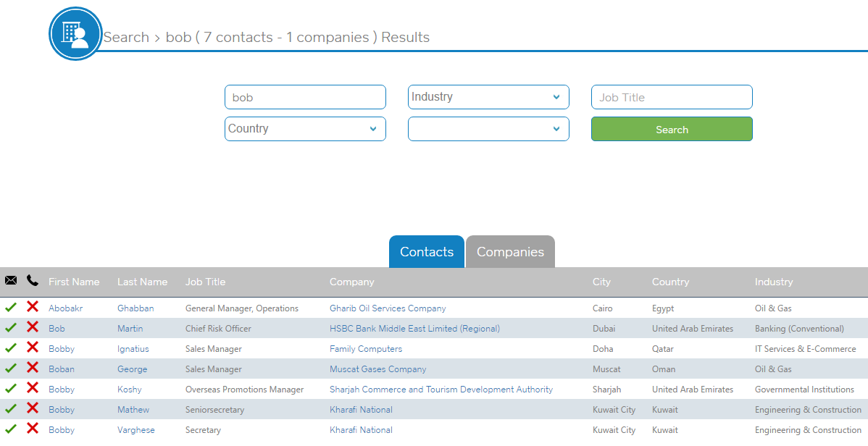Click the Qatar country cell
The height and width of the screenshot is (446, 868).
tap(663, 349)
